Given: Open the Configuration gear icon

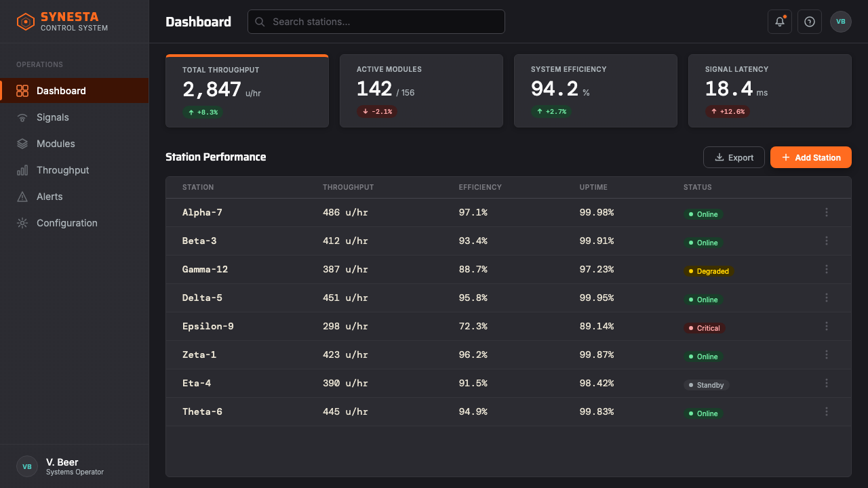Looking at the screenshot, I should pyautogui.click(x=22, y=223).
